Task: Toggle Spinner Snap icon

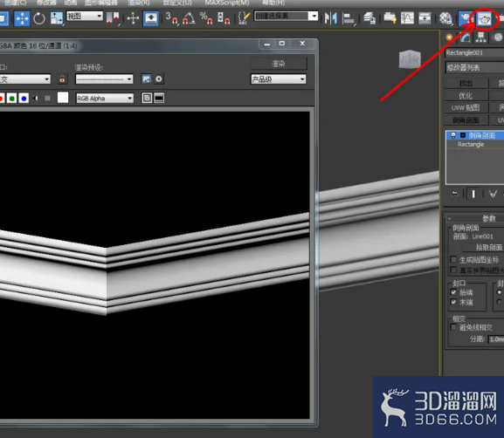Action: point(224,18)
